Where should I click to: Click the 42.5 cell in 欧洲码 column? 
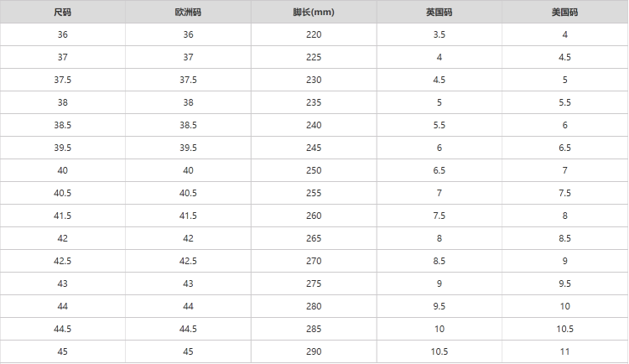click(188, 261)
